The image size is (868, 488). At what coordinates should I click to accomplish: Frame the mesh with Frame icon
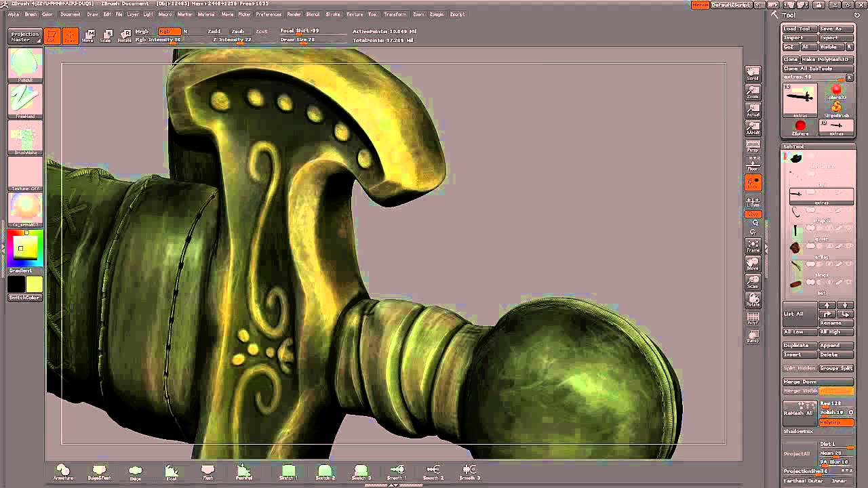tap(753, 246)
